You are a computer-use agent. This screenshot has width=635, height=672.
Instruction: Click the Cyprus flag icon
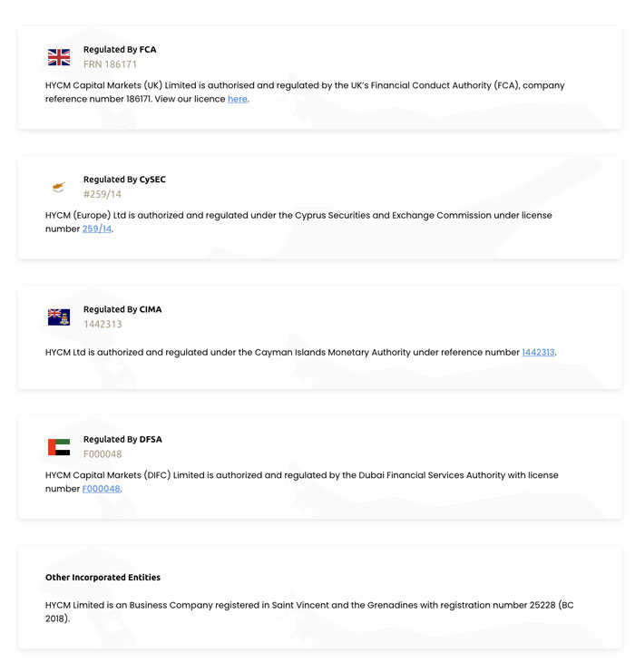(59, 187)
